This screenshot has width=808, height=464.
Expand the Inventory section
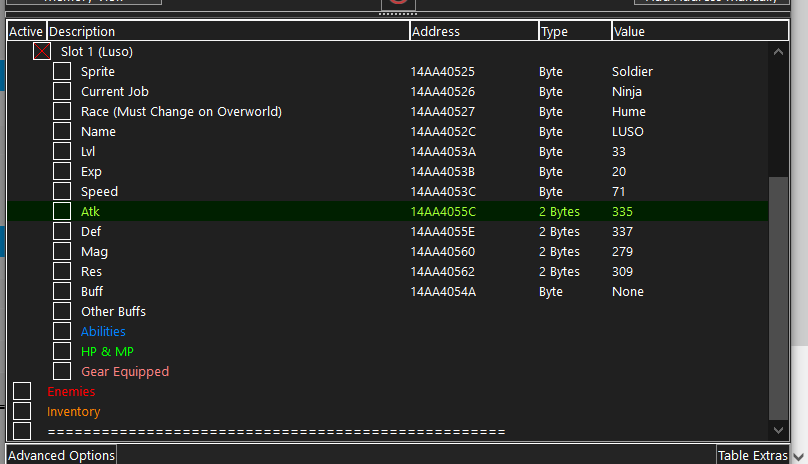pyautogui.click(x=22, y=411)
